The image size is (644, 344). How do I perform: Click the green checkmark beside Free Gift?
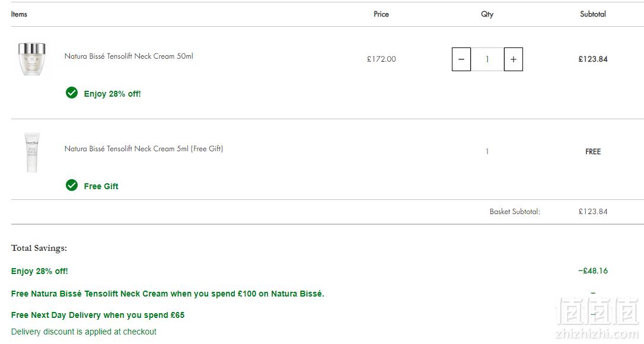(72, 186)
